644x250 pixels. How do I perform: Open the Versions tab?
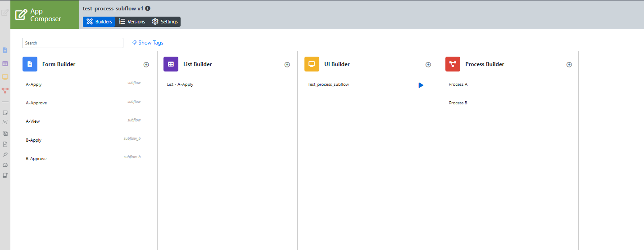[x=132, y=22]
